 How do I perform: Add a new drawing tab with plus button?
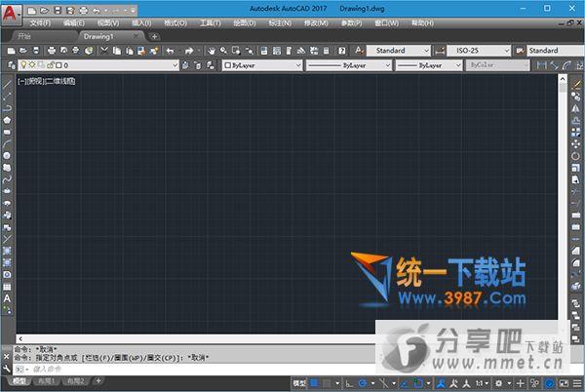click(154, 36)
